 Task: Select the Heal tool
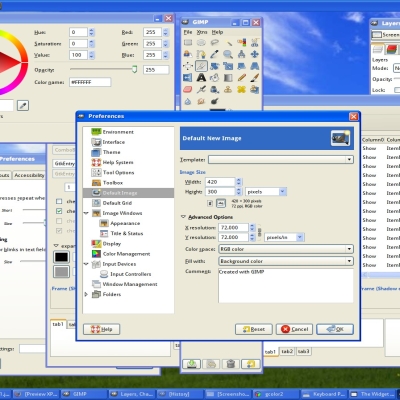(241, 89)
